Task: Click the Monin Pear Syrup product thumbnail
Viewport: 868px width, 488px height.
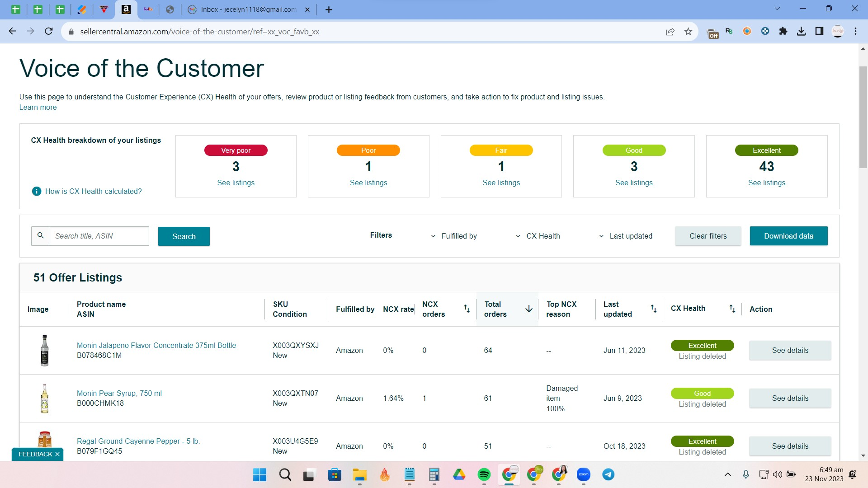Action: click(x=44, y=398)
